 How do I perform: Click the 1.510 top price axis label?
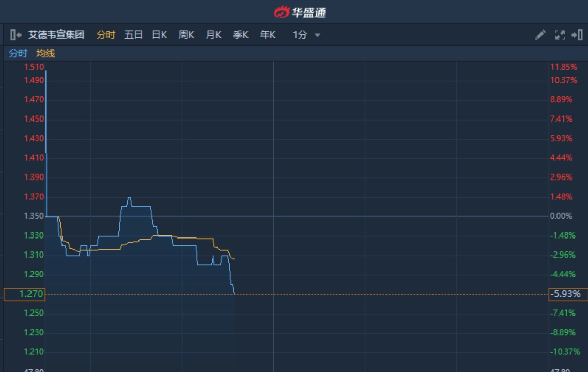point(34,67)
